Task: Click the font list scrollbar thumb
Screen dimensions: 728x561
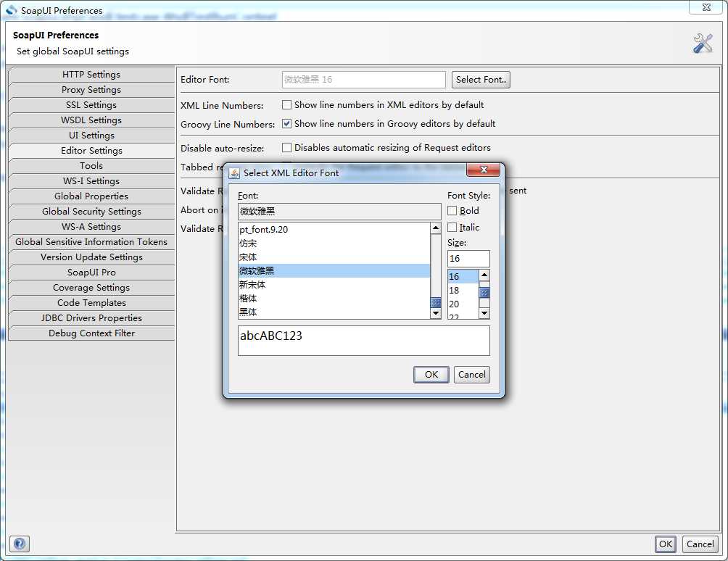Action: point(436,302)
